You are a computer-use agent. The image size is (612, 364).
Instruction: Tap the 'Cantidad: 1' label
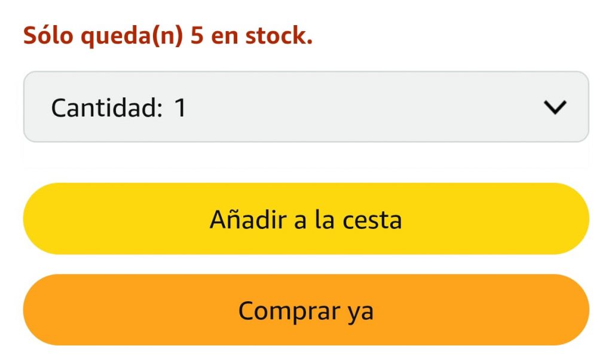coord(119,108)
